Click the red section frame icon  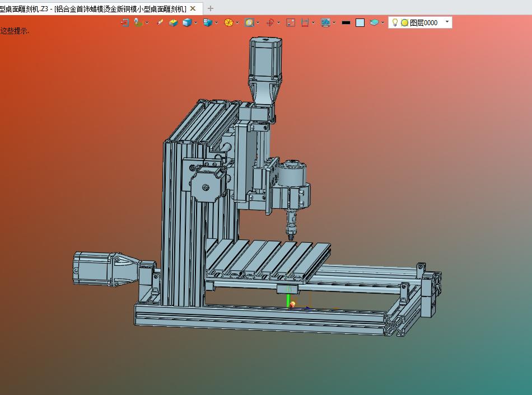(x=305, y=23)
